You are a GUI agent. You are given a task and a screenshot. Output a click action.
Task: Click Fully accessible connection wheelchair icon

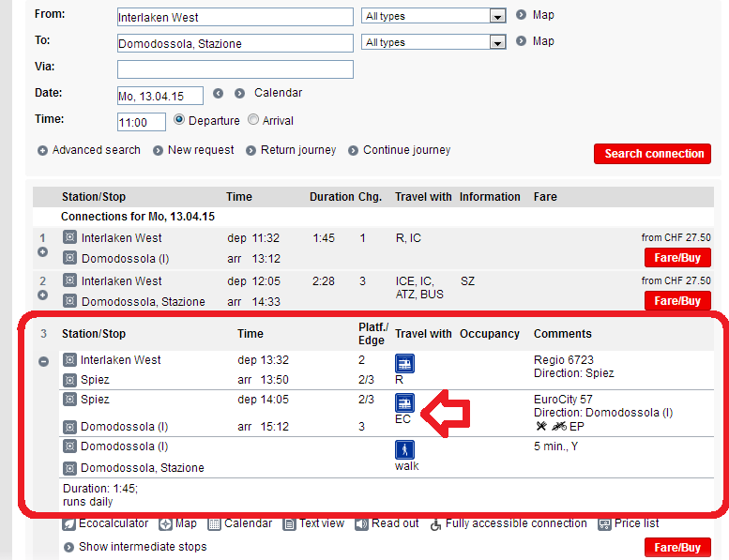click(435, 524)
